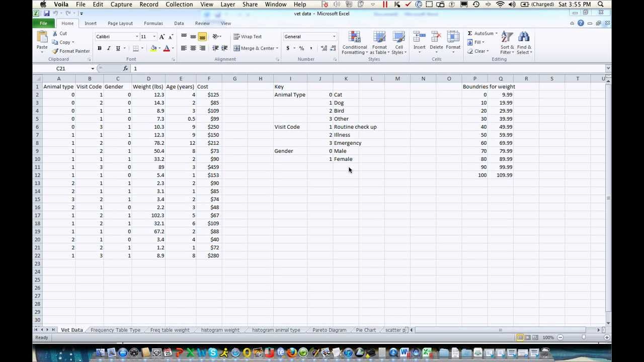The image size is (644, 362).
Task: Open the histogram weight sheet tab
Action: click(220, 330)
